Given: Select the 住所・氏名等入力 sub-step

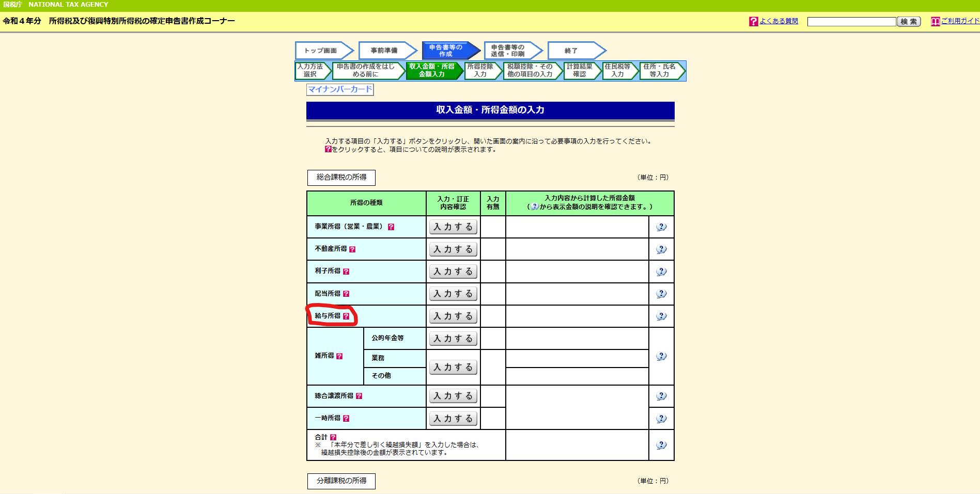Looking at the screenshot, I should click(x=662, y=71).
